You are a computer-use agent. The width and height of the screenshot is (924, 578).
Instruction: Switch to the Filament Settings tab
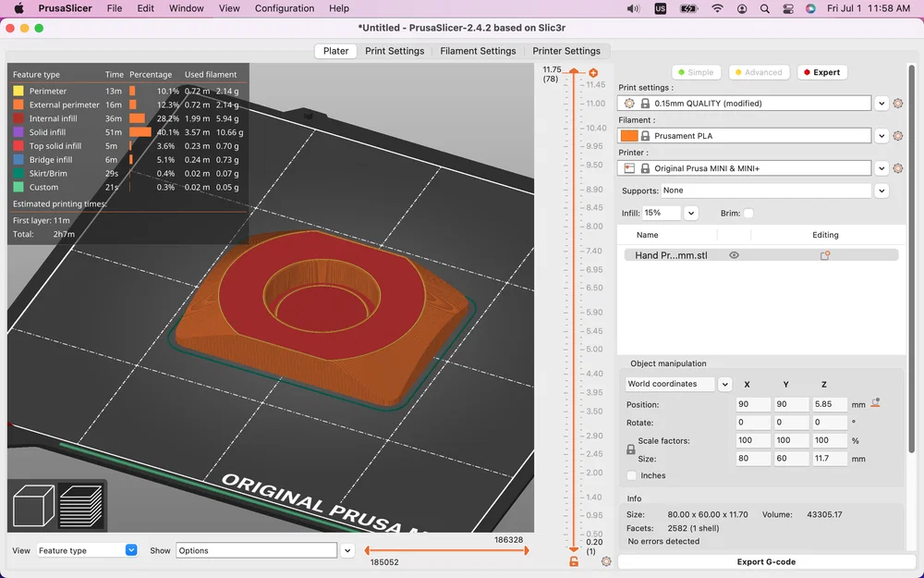tap(478, 51)
